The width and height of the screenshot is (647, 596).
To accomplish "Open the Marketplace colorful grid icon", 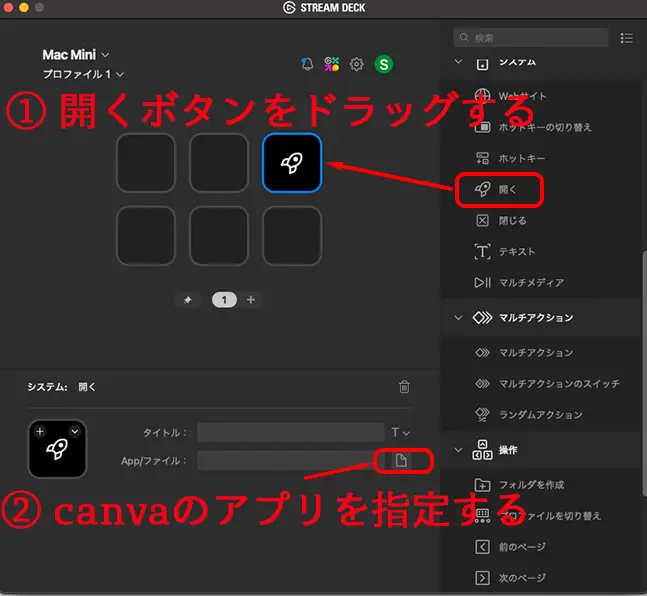I will (x=331, y=64).
